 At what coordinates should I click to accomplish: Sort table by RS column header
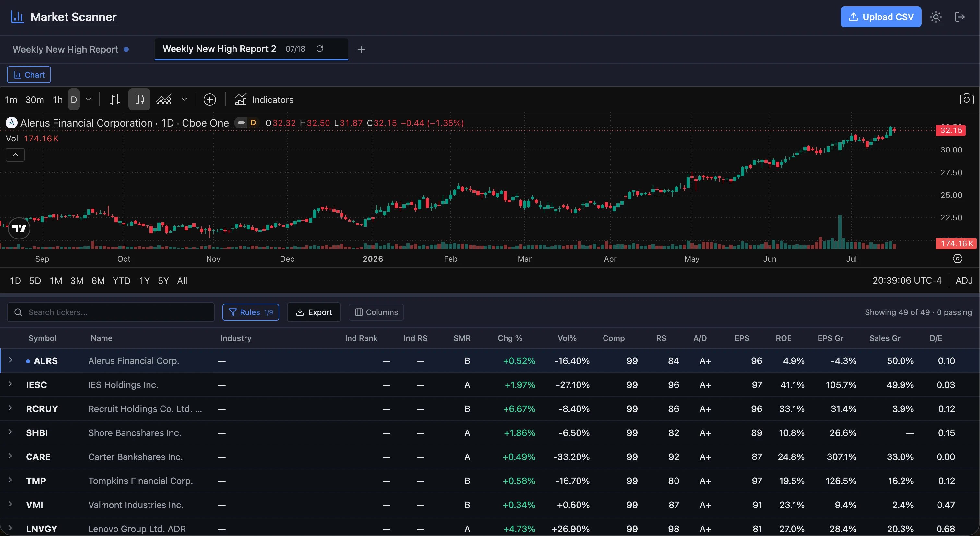point(661,338)
